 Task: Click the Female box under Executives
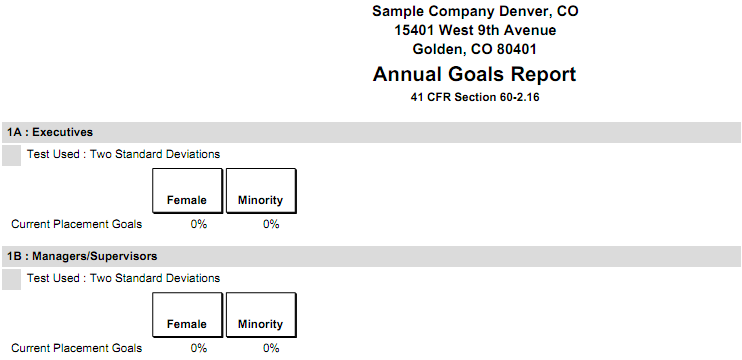[x=187, y=191]
